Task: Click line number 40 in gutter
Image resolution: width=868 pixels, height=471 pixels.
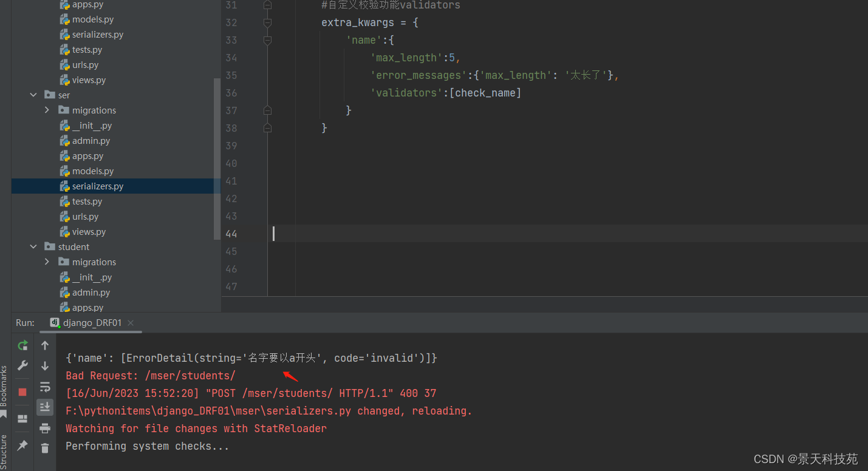Action: click(231, 163)
